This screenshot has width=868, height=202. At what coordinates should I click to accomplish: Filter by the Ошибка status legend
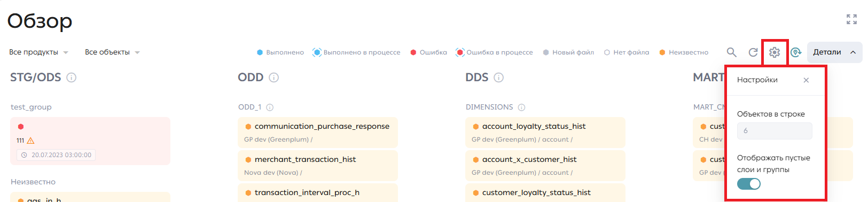428,52
